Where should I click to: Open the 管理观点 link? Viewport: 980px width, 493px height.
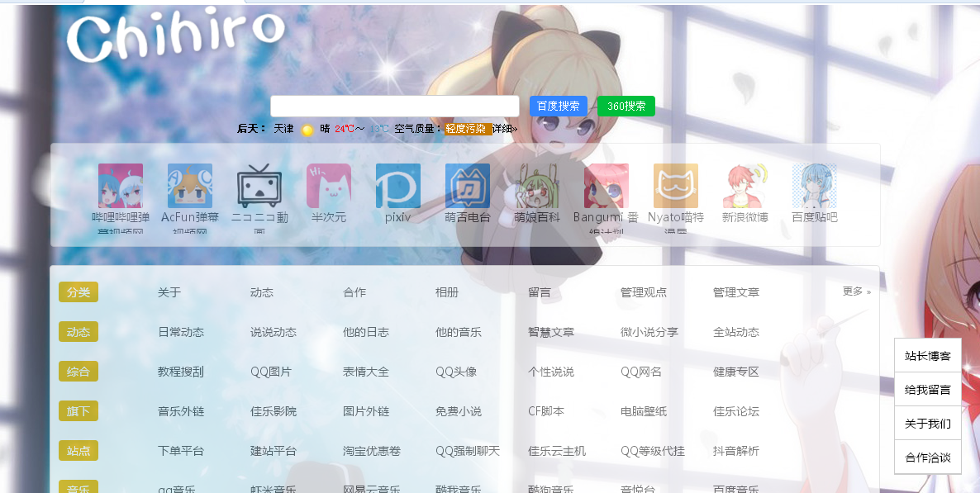(643, 292)
